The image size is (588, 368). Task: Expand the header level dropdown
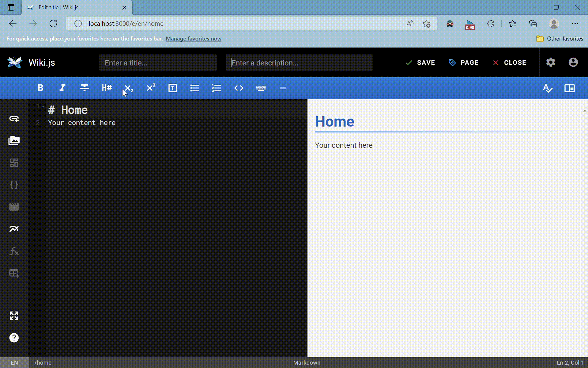pyautogui.click(x=107, y=88)
